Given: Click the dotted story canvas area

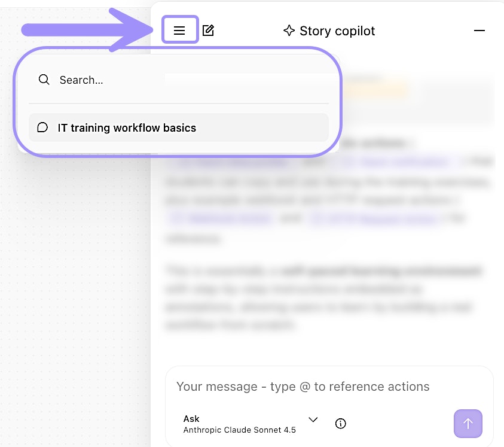Looking at the screenshot, I should click(72, 269).
